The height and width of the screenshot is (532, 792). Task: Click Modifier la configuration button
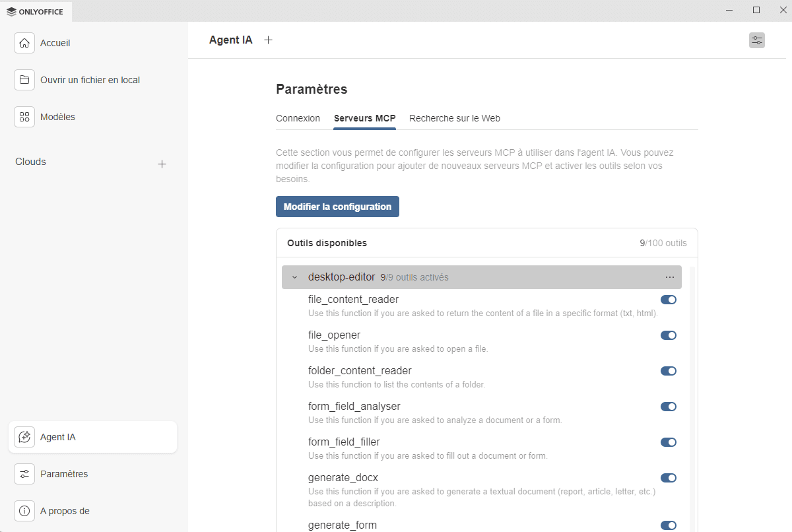[x=337, y=207]
